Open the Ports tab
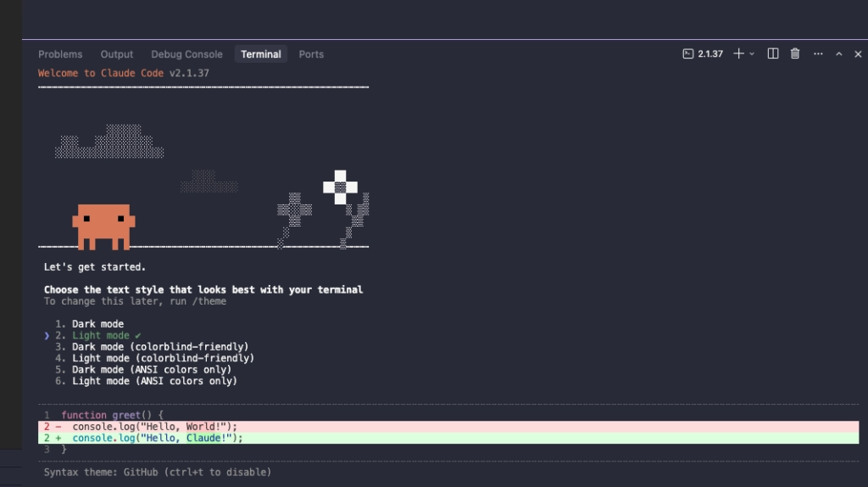 311,54
